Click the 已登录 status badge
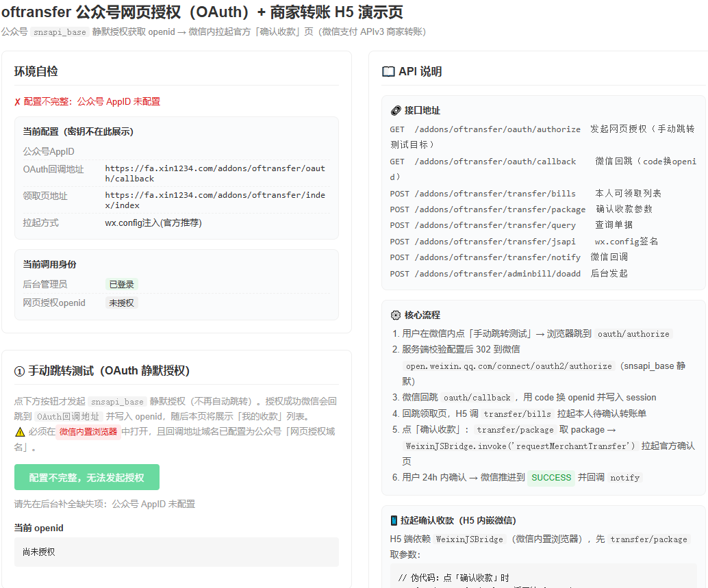708x588 pixels. point(121,284)
